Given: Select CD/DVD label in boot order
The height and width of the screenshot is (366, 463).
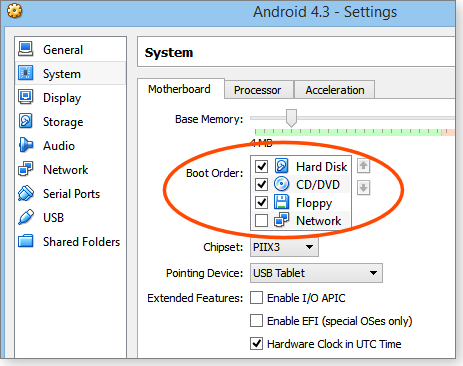Looking at the screenshot, I should pos(318,184).
